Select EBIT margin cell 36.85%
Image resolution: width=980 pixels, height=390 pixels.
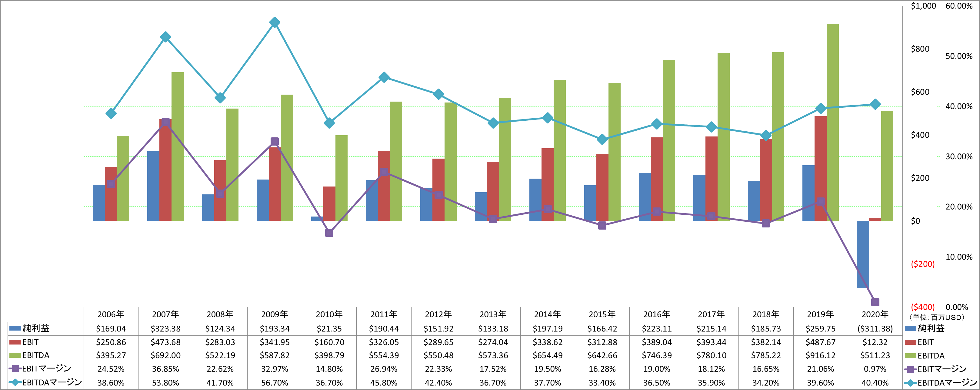tap(165, 369)
